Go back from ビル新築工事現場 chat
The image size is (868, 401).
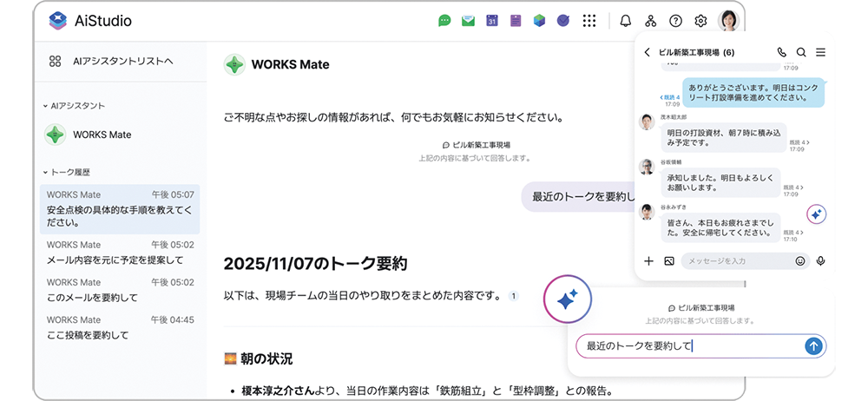(x=648, y=53)
